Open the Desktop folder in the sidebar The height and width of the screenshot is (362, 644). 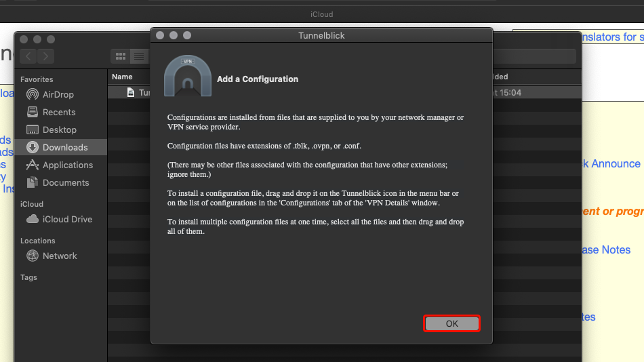pyautogui.click(x=59, y=129)
